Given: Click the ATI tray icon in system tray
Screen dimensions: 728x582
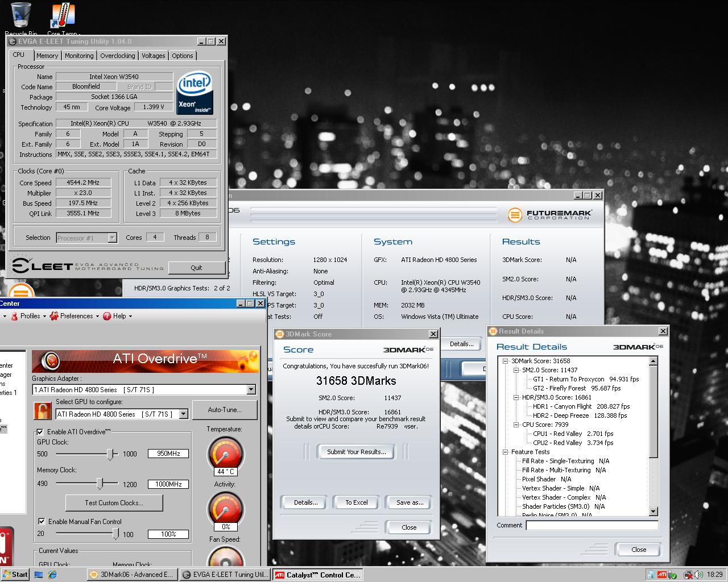Looking at the screenshot, I should point(662,575).
